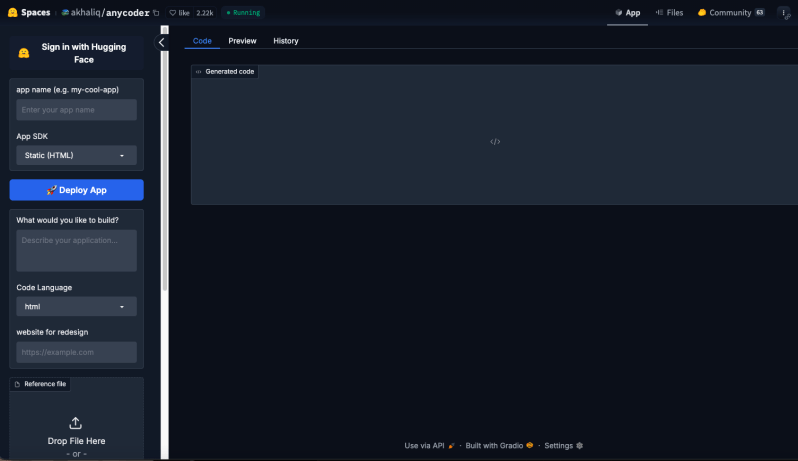Open the History tab

(286, 41)
